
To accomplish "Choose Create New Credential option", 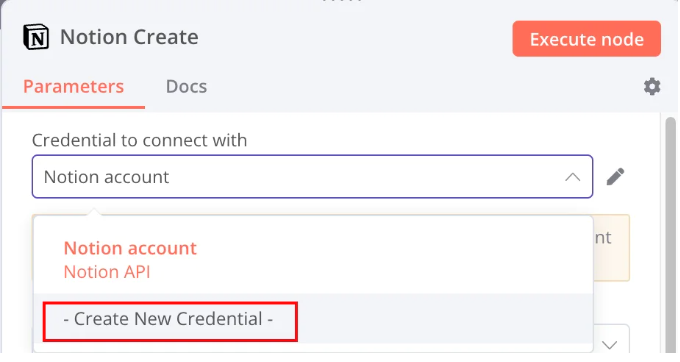I will coord(170,321).
